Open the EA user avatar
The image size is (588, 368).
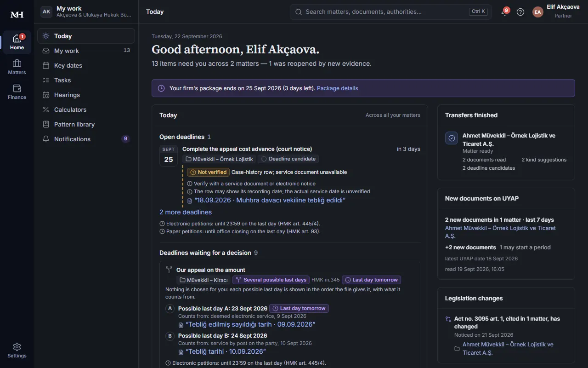pos(538,12)
